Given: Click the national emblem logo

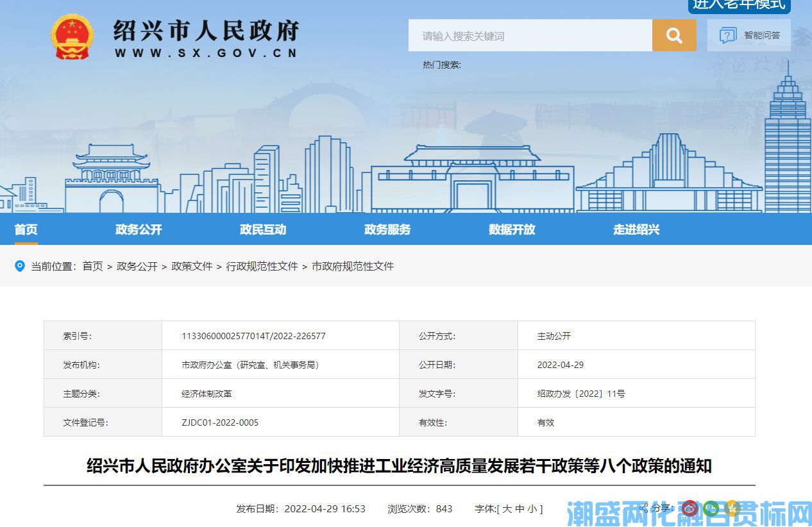Looking at the screenshot, I should 72,37.
